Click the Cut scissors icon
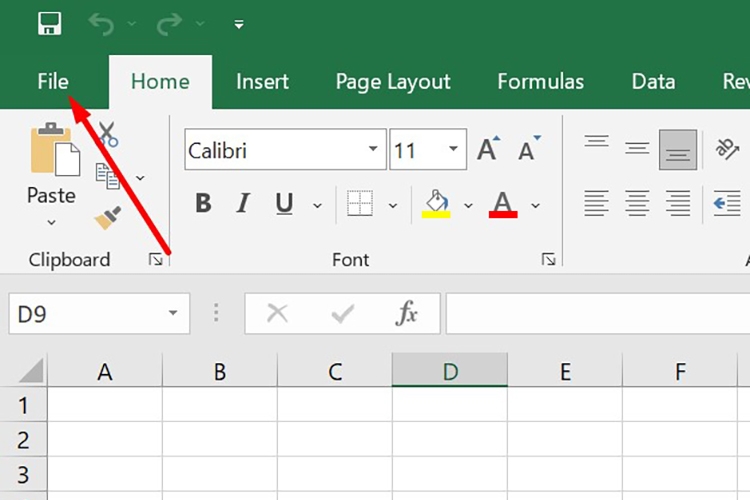Viewport: 750px width, 500px height. tap(108, 134)
